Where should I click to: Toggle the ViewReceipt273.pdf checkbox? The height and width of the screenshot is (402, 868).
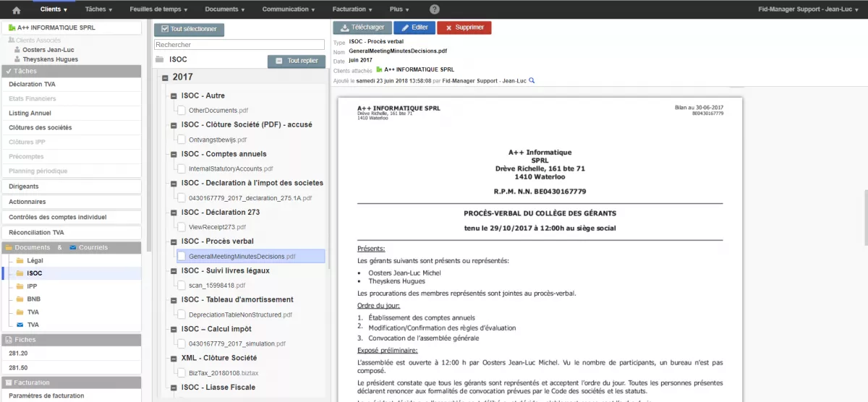tap(181, 227)
